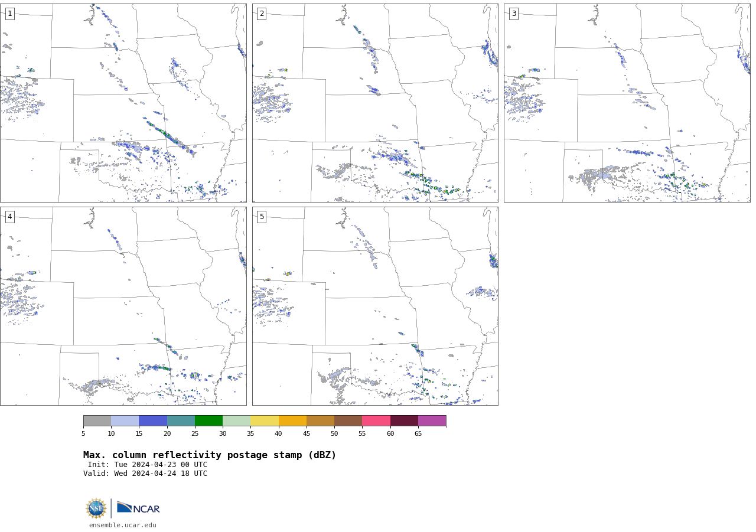Click the colorbar tick label 65

418,434
